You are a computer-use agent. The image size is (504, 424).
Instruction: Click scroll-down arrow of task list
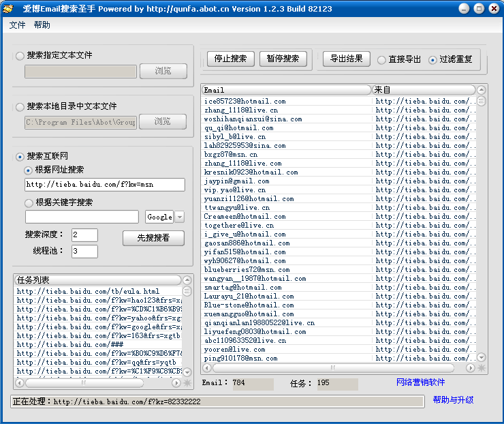(187, 372)
